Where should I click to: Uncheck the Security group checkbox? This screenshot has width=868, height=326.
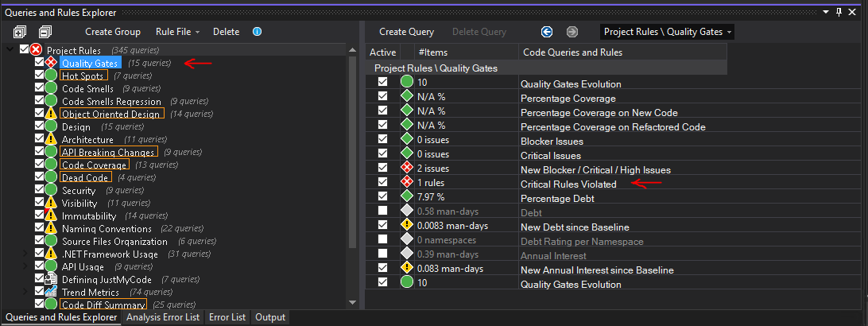(39, 189)
